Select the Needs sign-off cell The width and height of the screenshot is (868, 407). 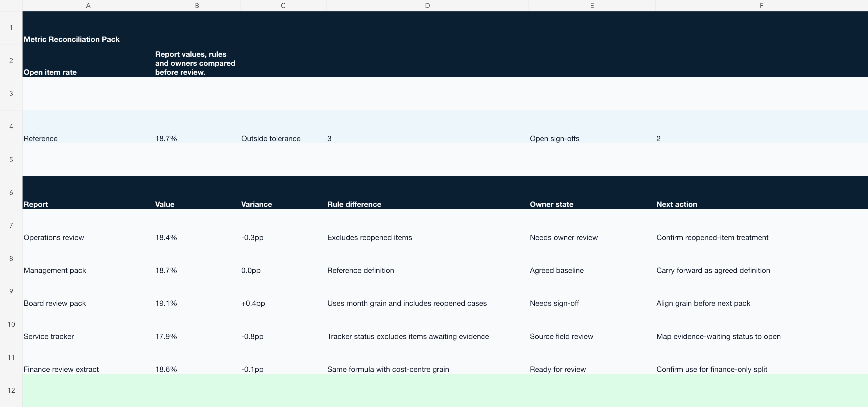[592, 291]
